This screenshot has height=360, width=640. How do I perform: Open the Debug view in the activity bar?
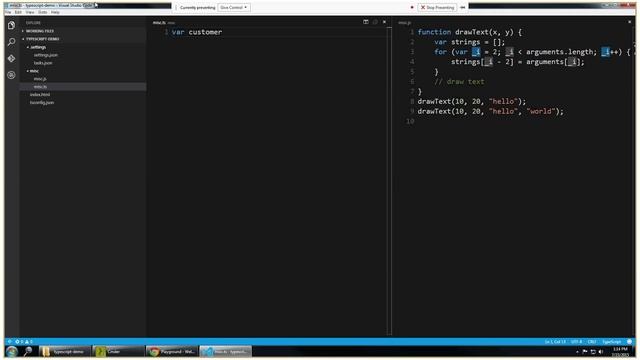click(11, 75)
